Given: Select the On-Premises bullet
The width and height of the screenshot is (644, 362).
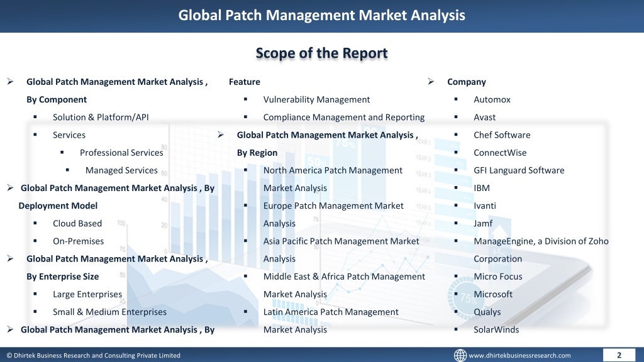Looking at the screenshot, I should 78,241.
